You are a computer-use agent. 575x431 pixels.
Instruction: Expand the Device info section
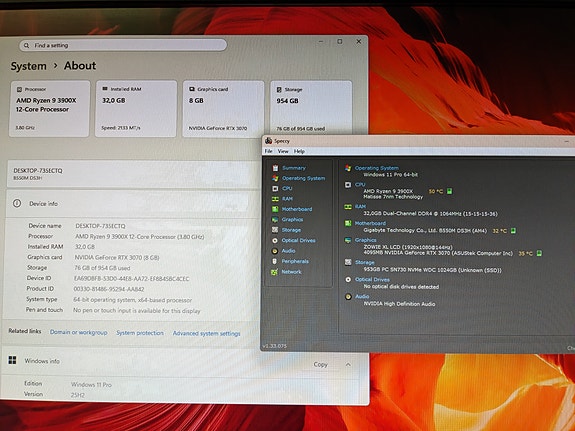(133, 204)
